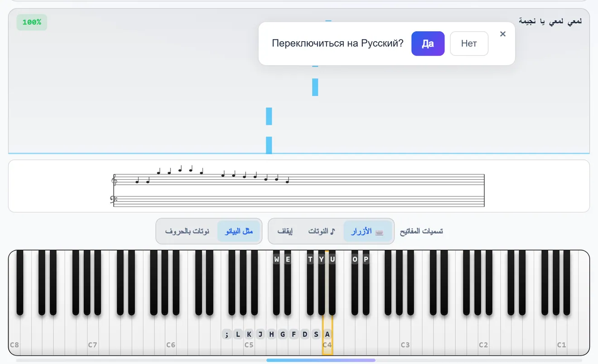
Task: Play the black key labeled W
Action: [276, 283]
